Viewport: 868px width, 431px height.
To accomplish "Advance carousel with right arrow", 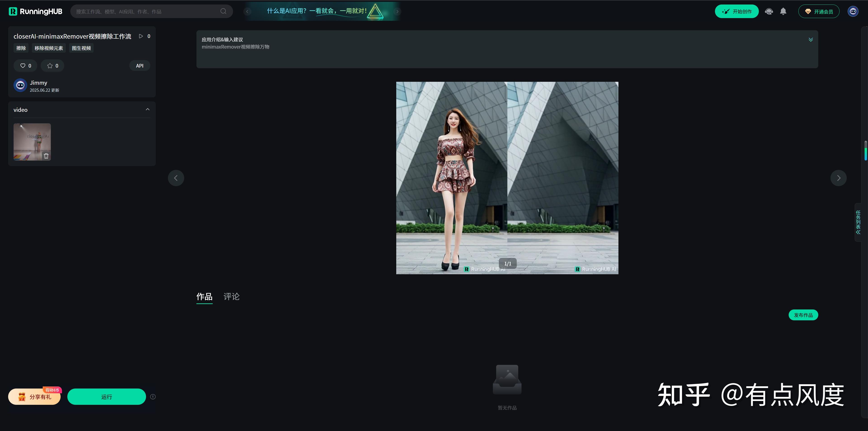I will click(x=839, y=178).
